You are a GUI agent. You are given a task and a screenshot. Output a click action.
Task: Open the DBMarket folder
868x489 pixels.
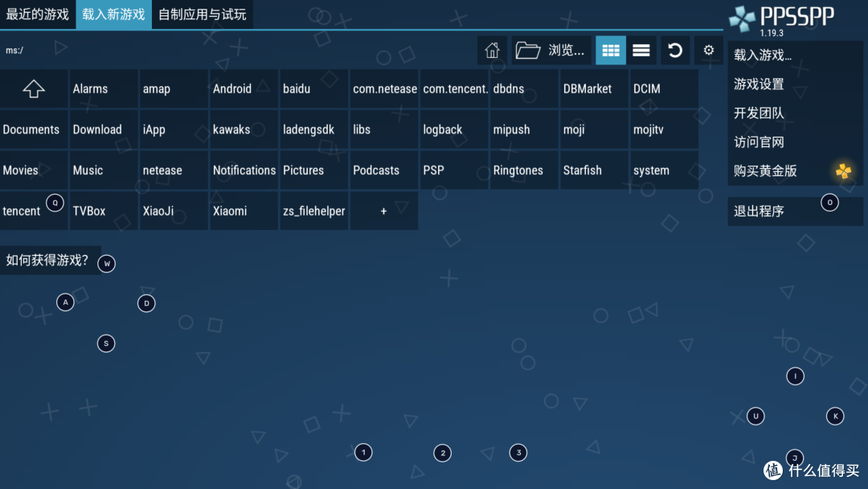[x=595, y=88]
